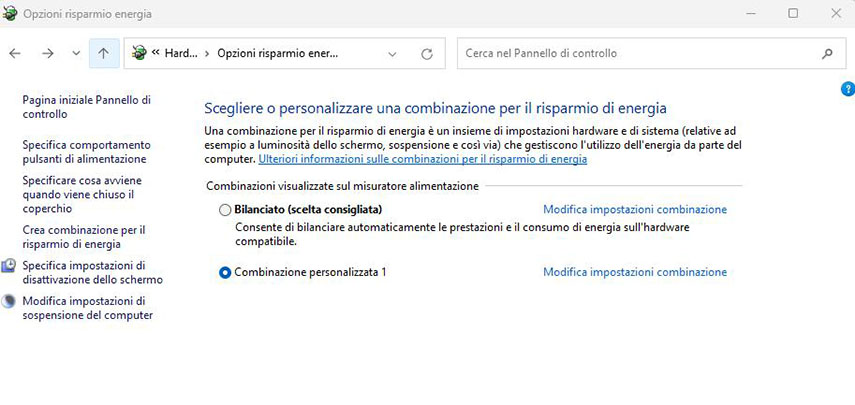
Task: Open Pagina iniziale Pannello di controllo
Action: (87, 107)
